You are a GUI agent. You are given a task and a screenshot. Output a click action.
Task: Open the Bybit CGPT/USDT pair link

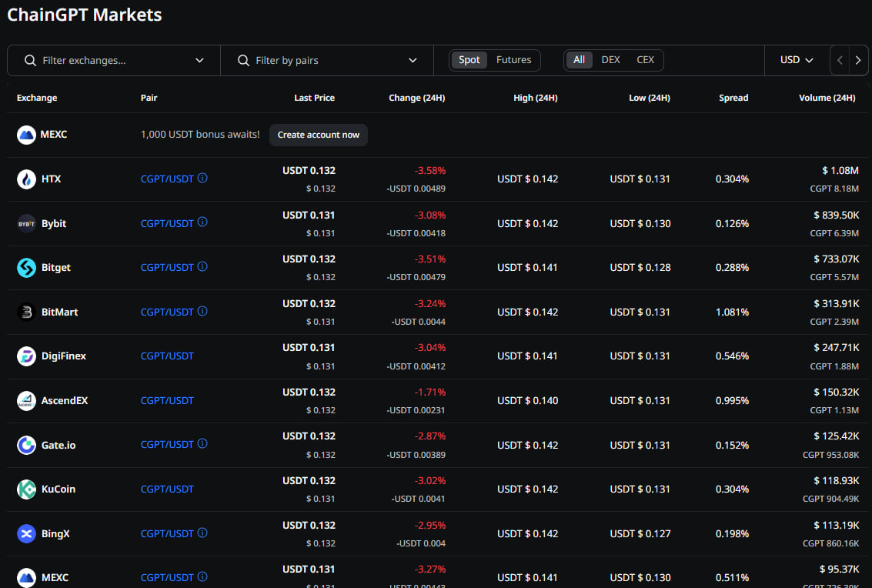pyautogui.click(x=167, y=223)
